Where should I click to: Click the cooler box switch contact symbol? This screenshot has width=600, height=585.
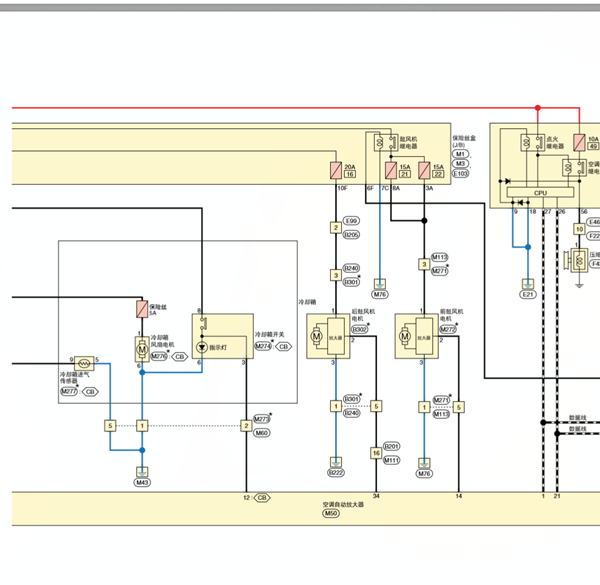(203, 324)
